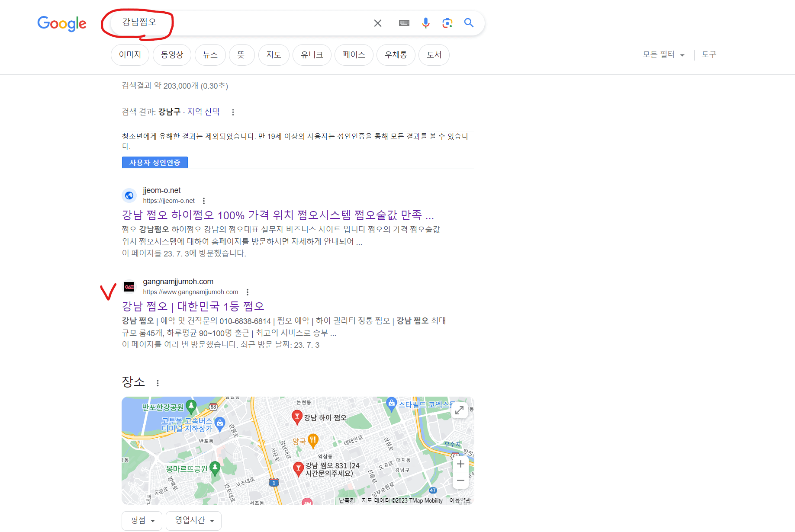Open the 강남 쩜오 하이쩜오 result title
Screen dimensions: 795x532
[x=278, y=215]
